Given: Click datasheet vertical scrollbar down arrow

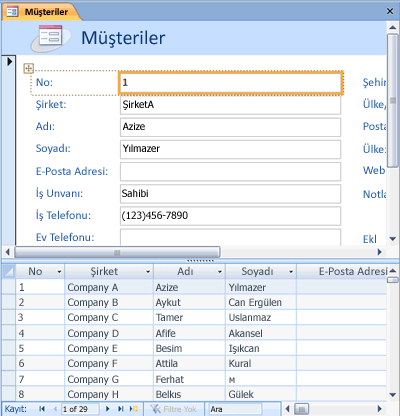Looking at the screenshot, I should [393, 395].
